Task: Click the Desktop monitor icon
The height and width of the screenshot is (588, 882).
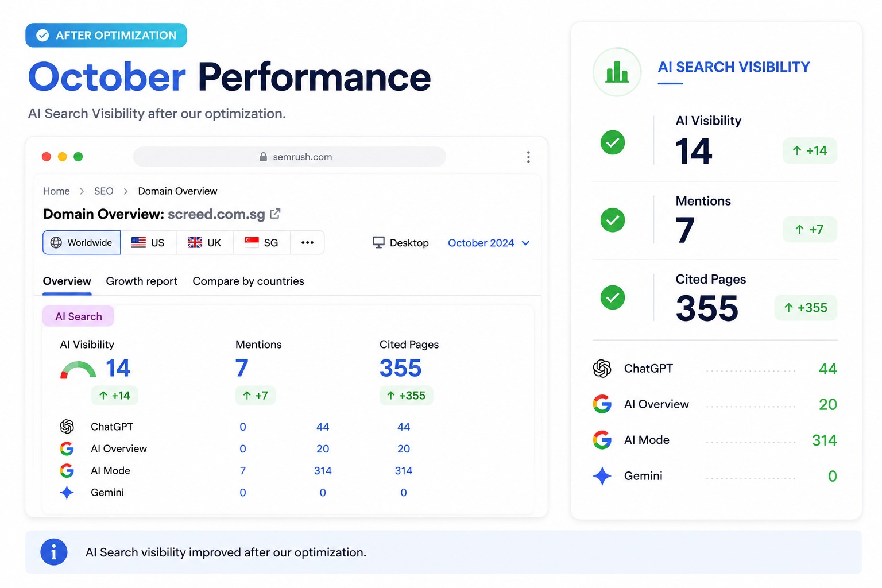Action: tap(379, 242)
